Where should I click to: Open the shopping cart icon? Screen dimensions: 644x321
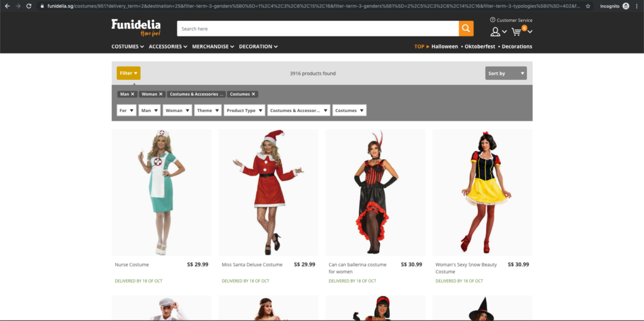pos(517,31)
